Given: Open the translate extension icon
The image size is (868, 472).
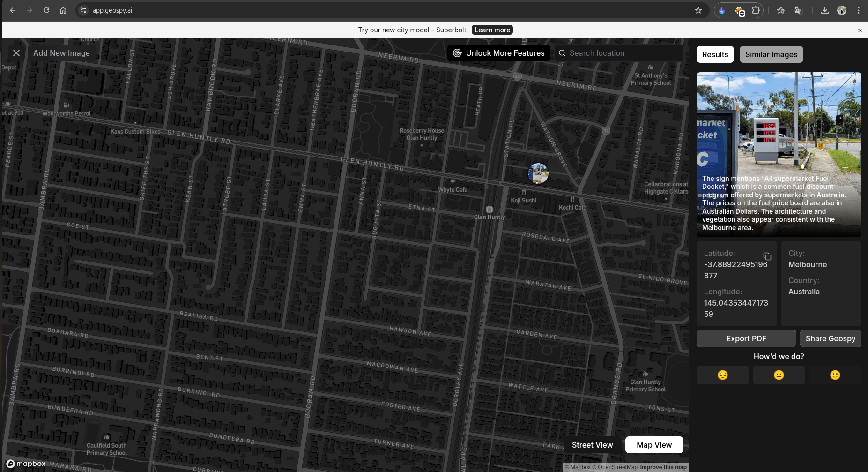Looking at the screenshot, I should click(799, 10).
